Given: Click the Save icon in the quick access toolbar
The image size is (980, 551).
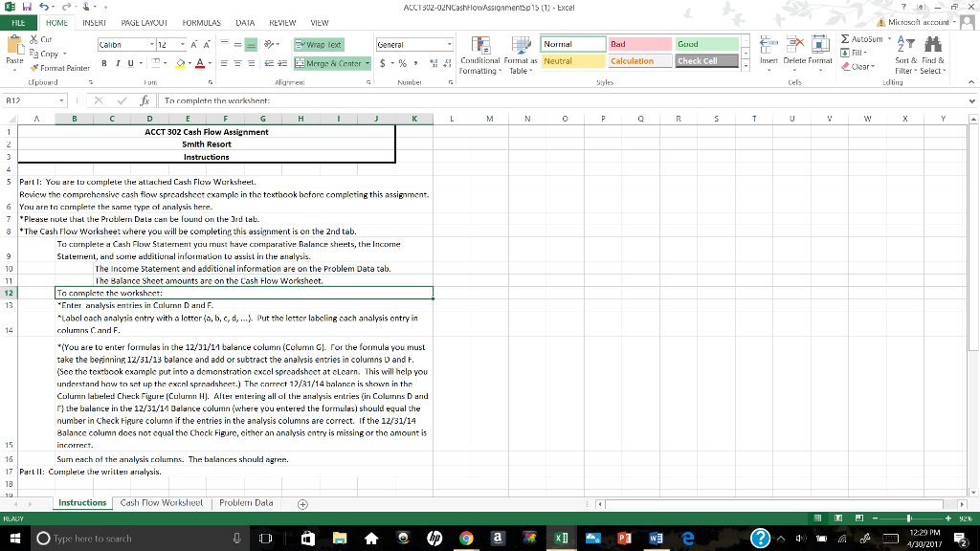Looking at the screenshot, I should (25, 8).
